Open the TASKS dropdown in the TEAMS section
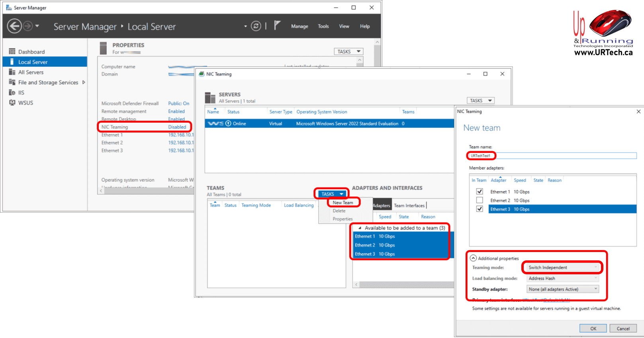This screenshot has height=338, width=644. (331, 194)
